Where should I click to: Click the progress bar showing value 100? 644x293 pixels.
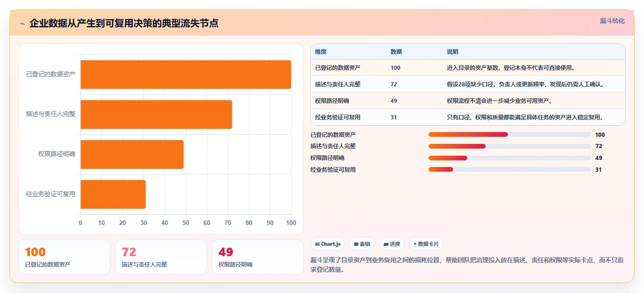[x=510, y=134]
